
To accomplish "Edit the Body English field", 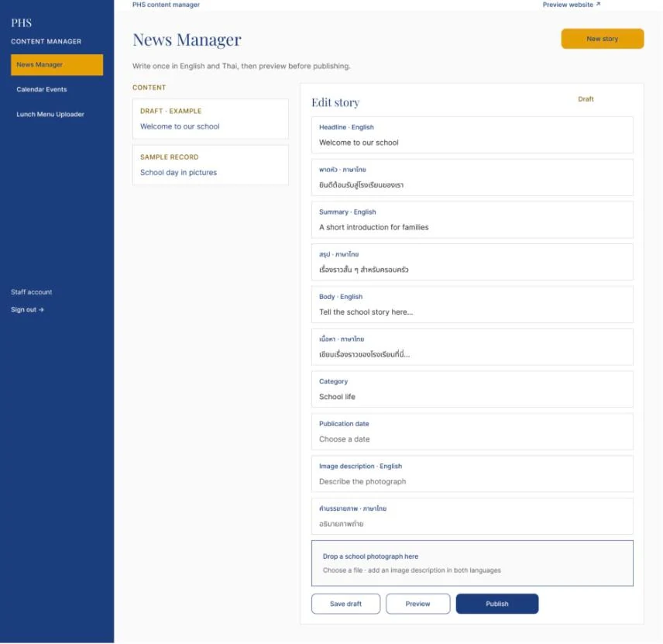I will [x=472, y=305].
